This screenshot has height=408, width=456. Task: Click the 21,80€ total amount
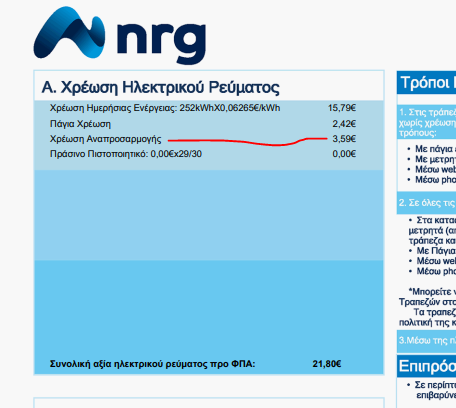327,364
